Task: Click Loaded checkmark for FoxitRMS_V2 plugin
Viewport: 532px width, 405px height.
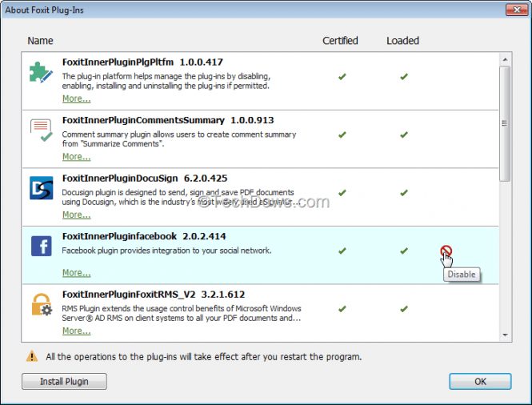Action: (404, 309)
